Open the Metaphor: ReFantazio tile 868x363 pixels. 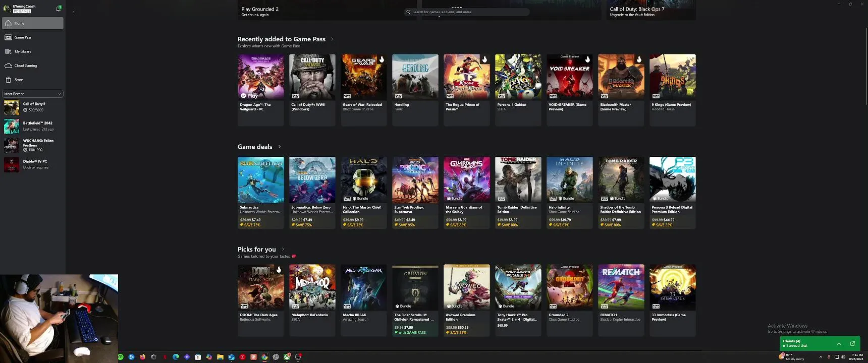pos(312,300)
